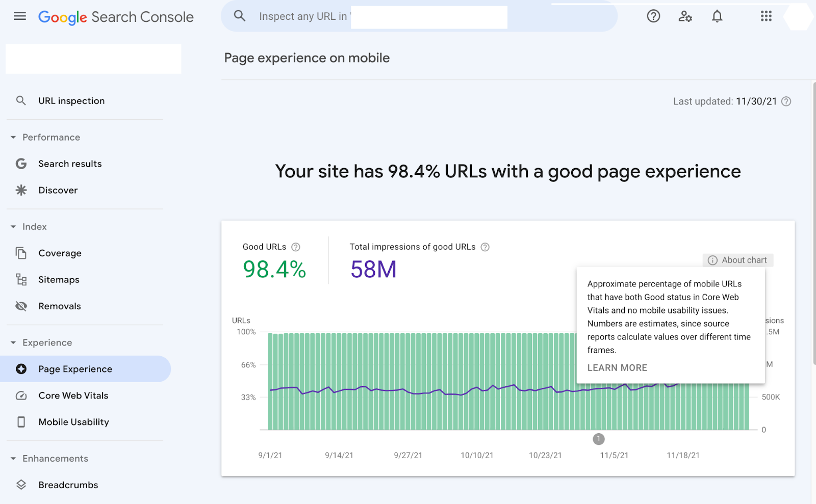Click help icon beside Total impressions of good URLs
This screenshot has width=816, height=504.
click(x=485, y=247)
